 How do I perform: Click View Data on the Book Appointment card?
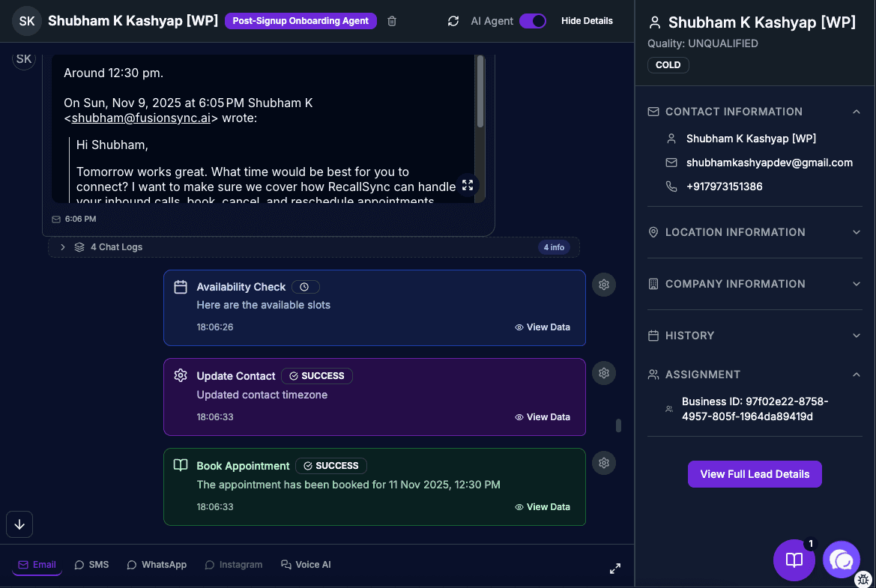pos(543,507)
